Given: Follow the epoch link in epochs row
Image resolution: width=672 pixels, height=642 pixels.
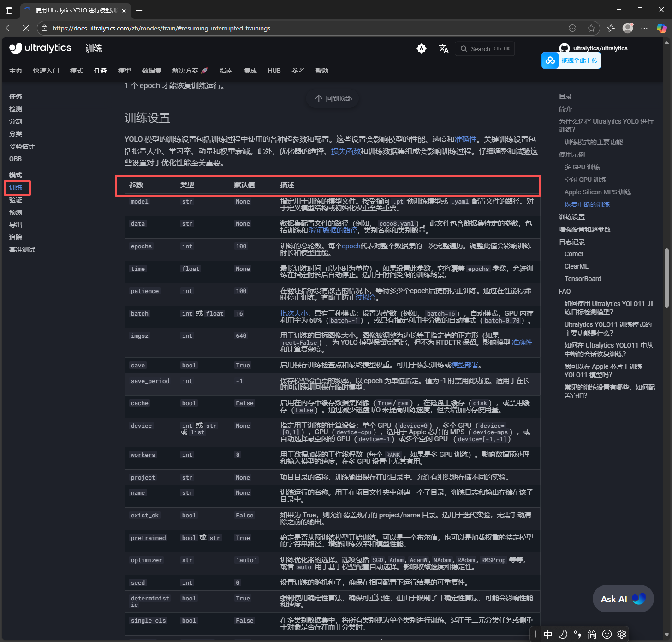Looking at the screenshot, I should coord(351,246).
